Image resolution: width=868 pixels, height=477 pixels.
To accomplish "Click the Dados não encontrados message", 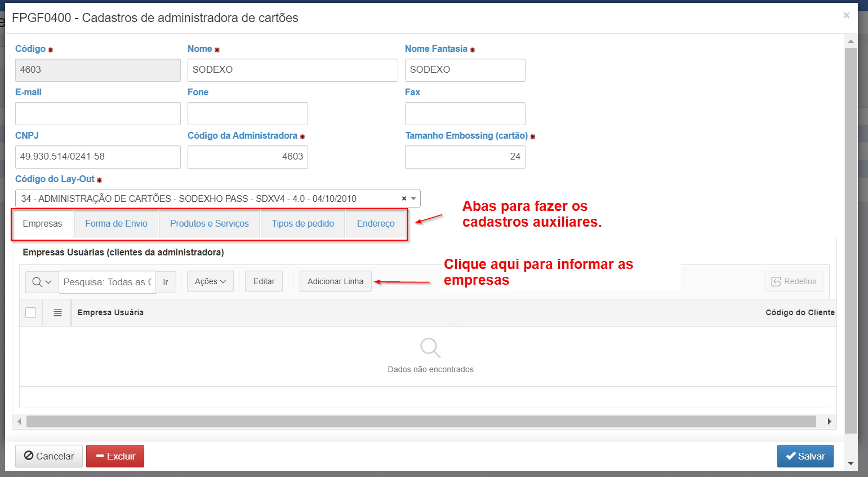I will [x=430, y=369].
